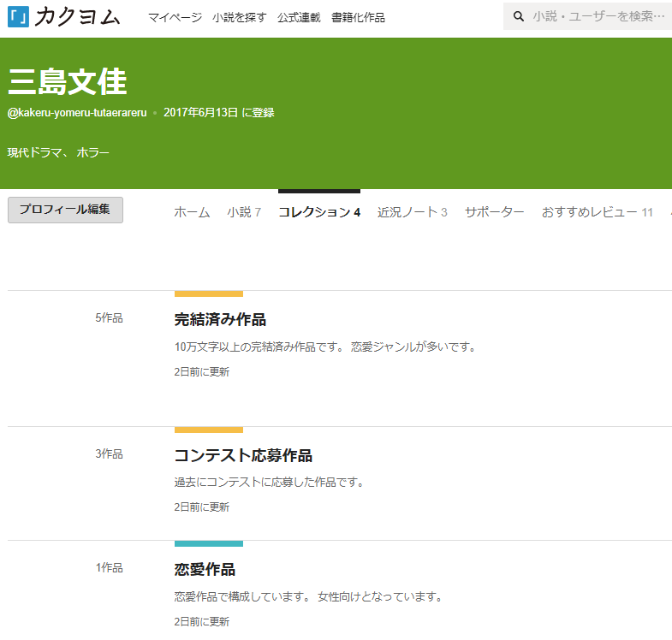Click 2日前に更新 under 完結済み作品
Screen dimensions: 672x640
click(x=202, y=372)
